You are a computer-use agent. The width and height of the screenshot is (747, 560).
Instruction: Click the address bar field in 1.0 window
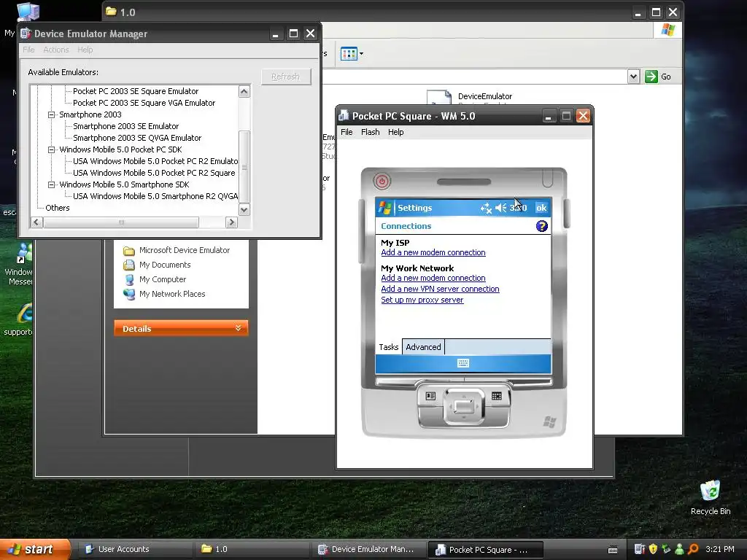[474, 77]
